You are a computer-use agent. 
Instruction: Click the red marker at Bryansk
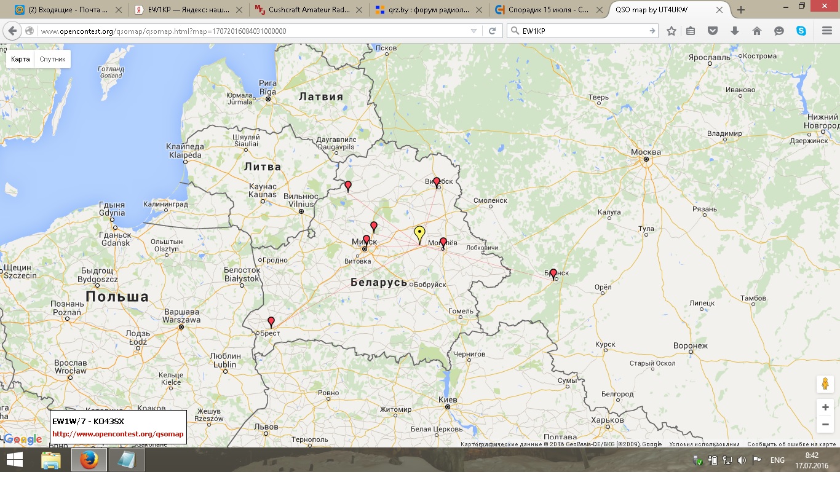coord(553,273)
